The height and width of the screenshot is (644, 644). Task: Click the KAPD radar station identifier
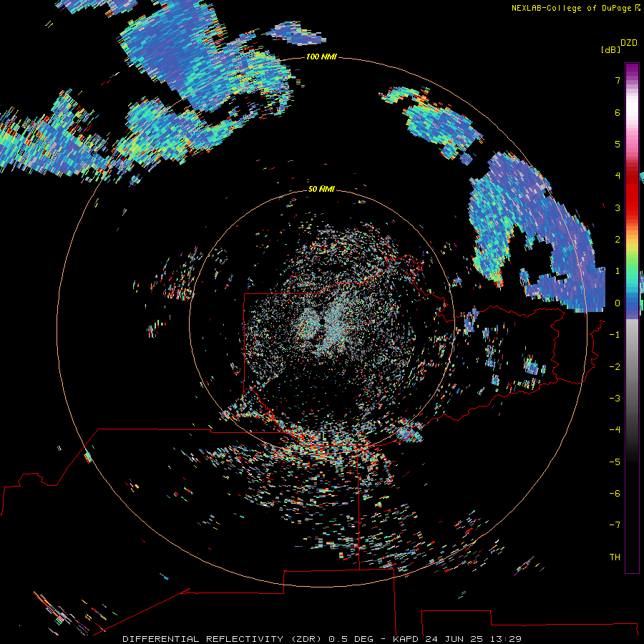coord(406,639)
